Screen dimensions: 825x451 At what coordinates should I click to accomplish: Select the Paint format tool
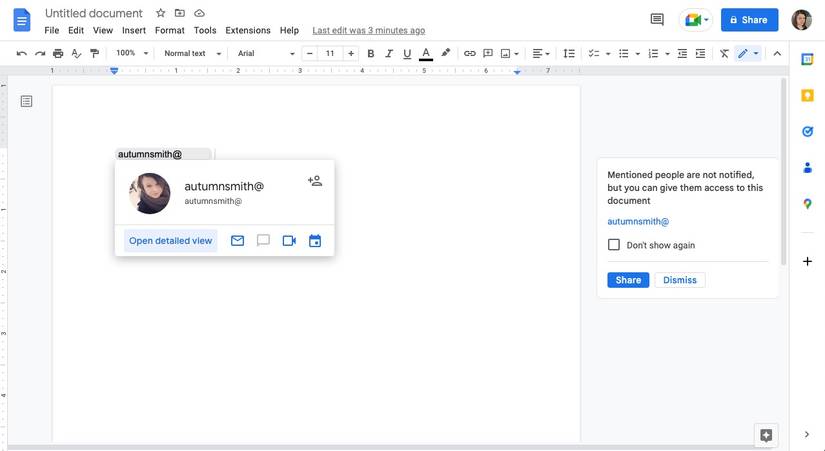pos(95,53)
